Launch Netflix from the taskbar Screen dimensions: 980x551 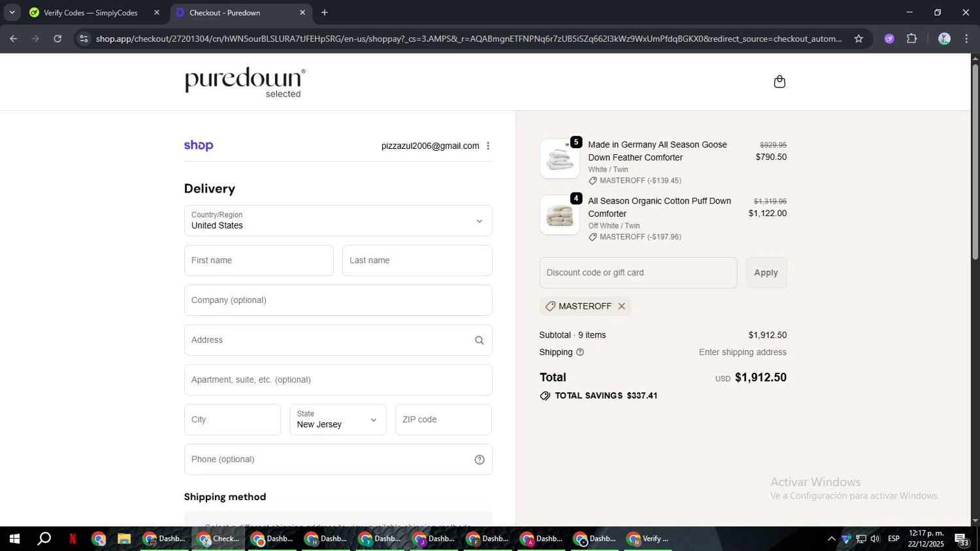(73, 539)
